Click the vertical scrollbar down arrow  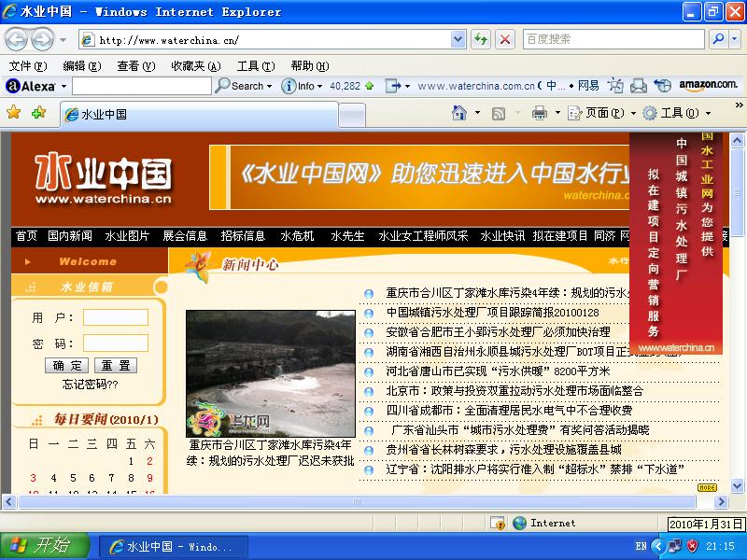click(x=738, y=485)
